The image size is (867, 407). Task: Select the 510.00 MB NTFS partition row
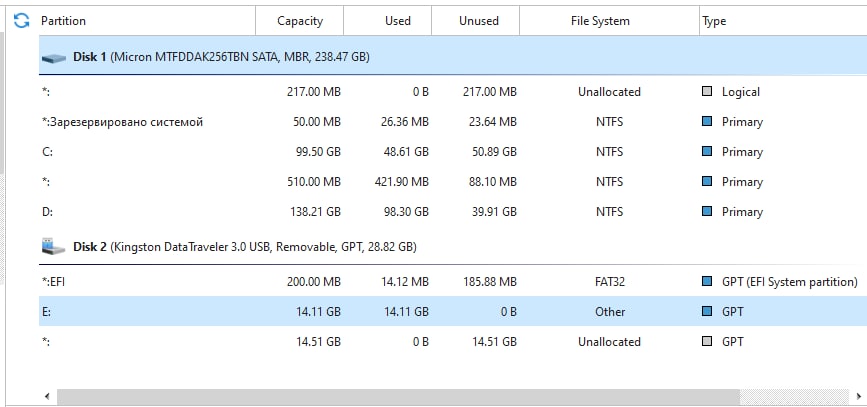coord(453,182)
